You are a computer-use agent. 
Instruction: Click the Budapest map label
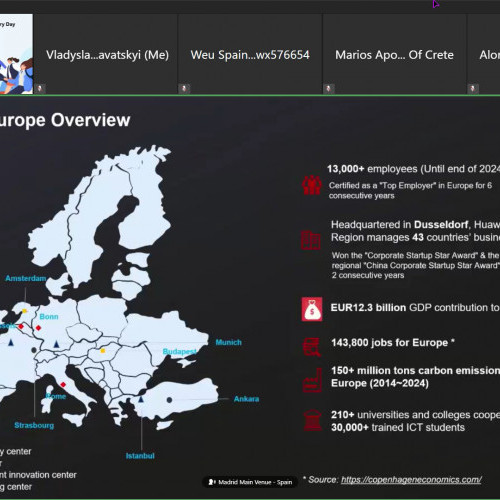pyautogui.click(x=179, y=351)
